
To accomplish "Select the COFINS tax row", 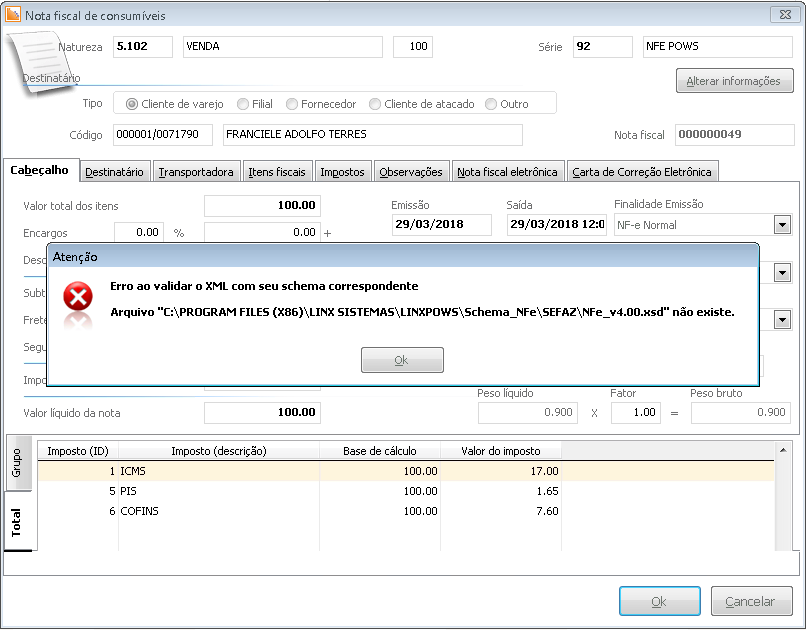I will click(x=406, y=511).
